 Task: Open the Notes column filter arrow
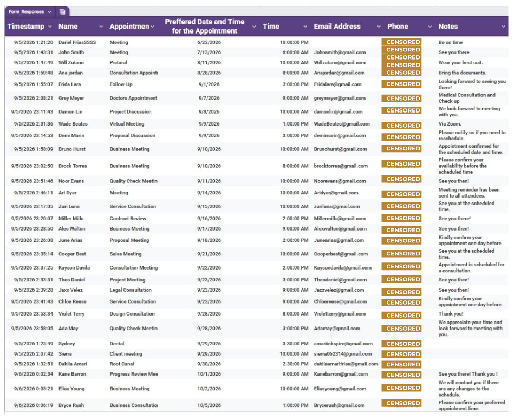(503, 27)
